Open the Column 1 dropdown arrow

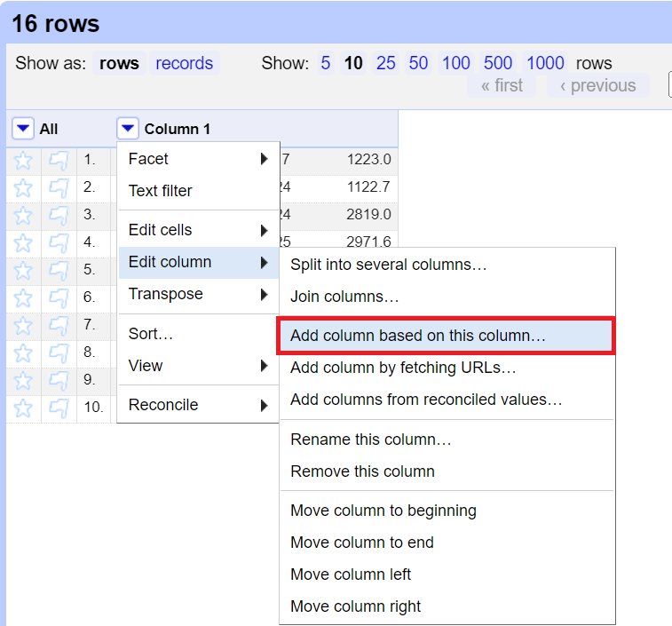[127, 128]
